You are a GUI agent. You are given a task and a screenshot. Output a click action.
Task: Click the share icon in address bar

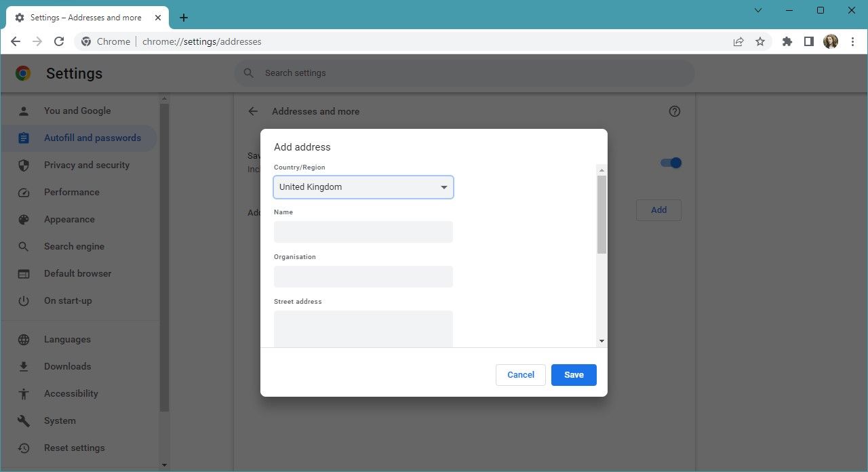[738, 41]
